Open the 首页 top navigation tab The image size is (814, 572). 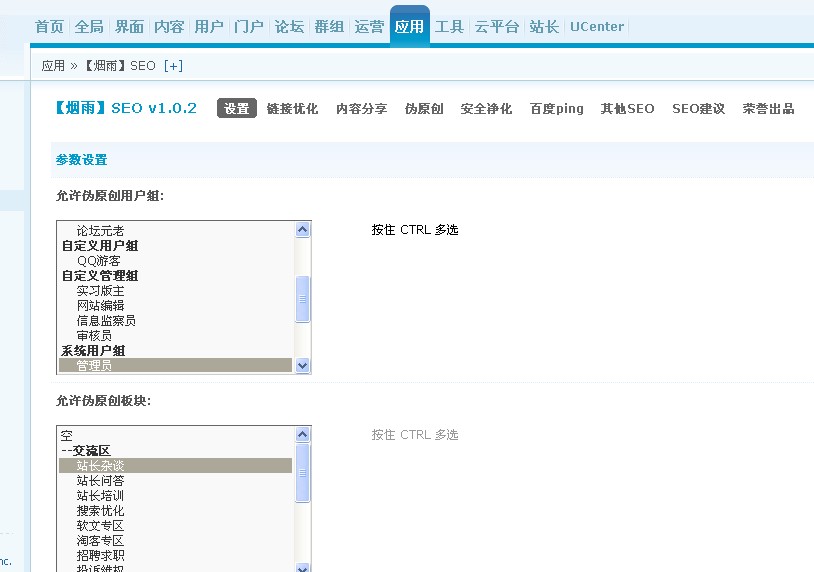click(x=49, y=27)
